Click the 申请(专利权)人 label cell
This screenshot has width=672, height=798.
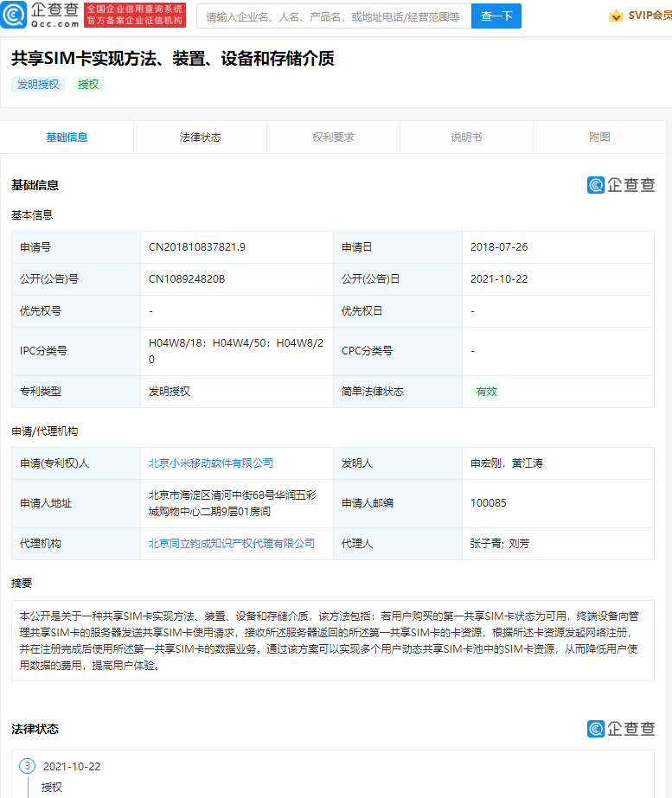76,463
